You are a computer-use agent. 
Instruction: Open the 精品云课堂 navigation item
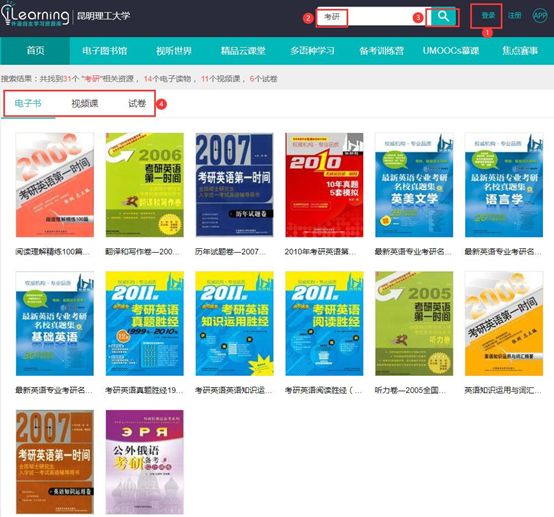pyautogui.click(x=243, y=51)
